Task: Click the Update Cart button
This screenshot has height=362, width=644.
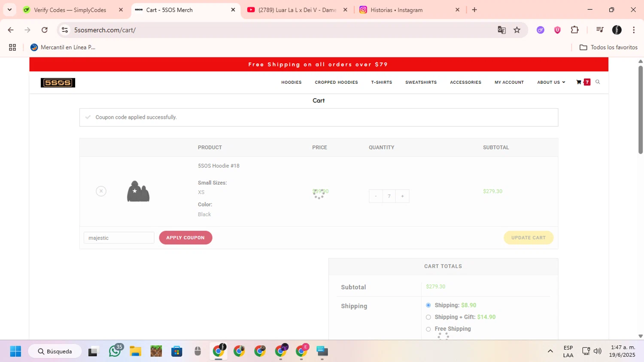Action: 529,237
